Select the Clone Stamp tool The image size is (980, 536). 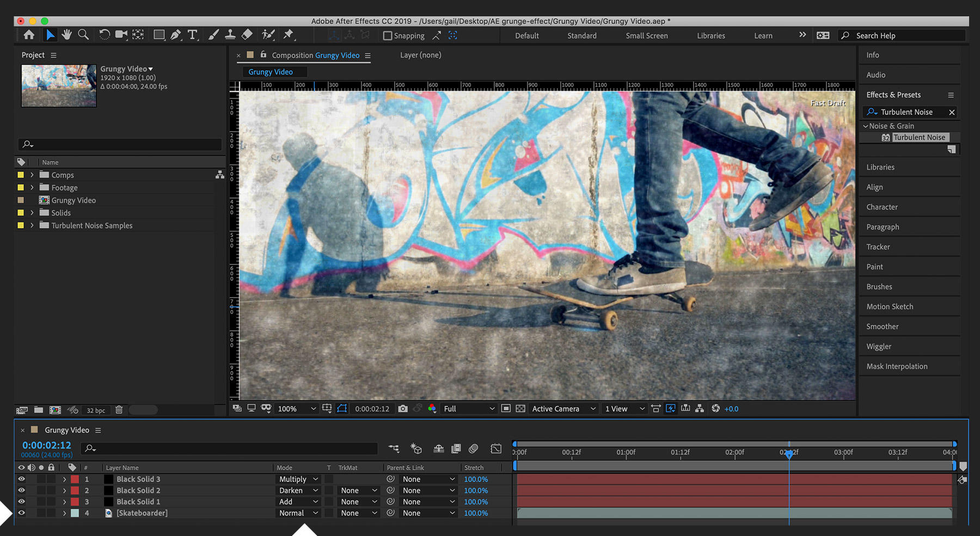[x=230, y=34]
